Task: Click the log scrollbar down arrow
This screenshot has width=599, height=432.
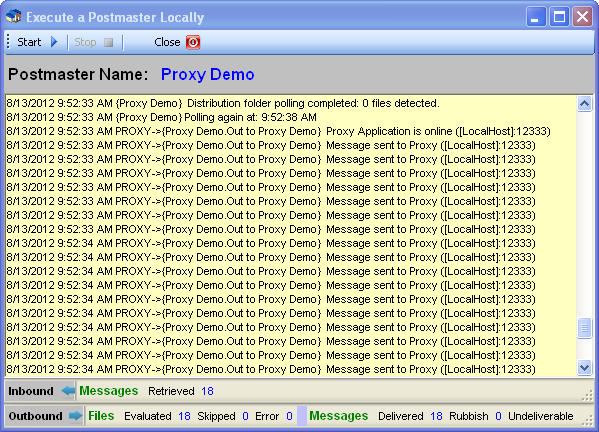Action: [584, 368]
